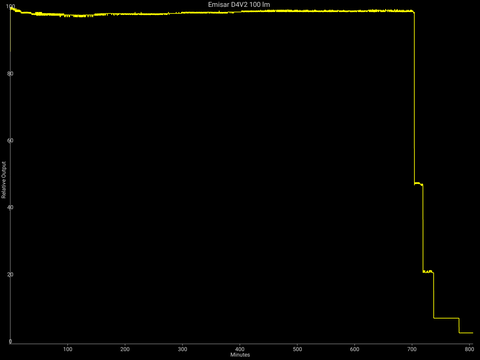Select the 800 tick on the Minutes axis
This screenshot has width=480, height=360.
click(x=469, y=349)
